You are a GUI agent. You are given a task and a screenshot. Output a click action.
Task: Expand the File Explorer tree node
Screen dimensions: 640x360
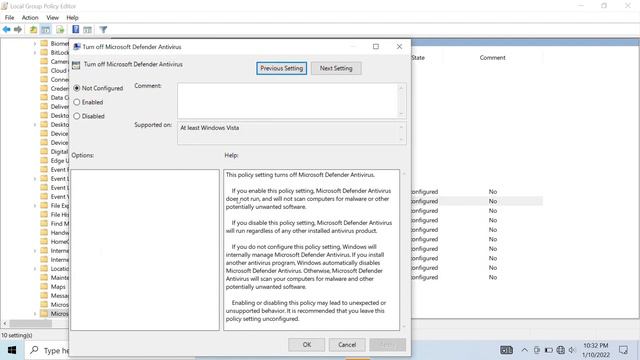(35, 205)
